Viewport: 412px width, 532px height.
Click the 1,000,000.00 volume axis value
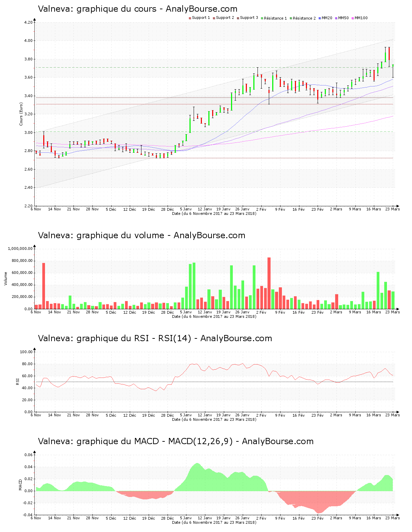tap(20, 249)
